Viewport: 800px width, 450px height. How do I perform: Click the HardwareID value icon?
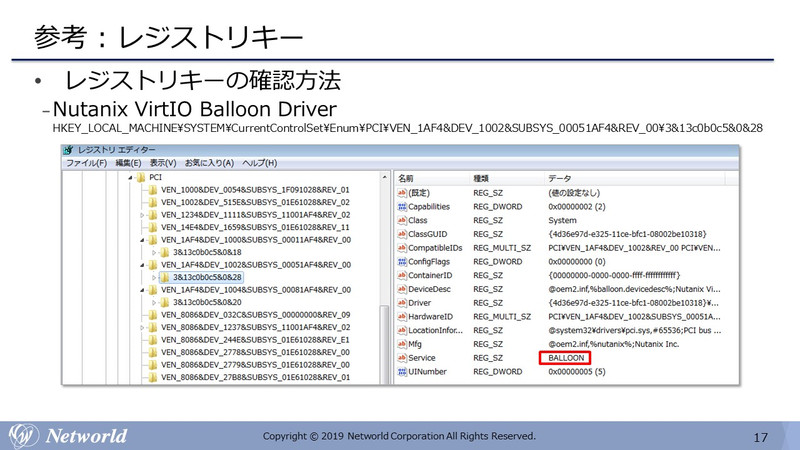(402, 317)
